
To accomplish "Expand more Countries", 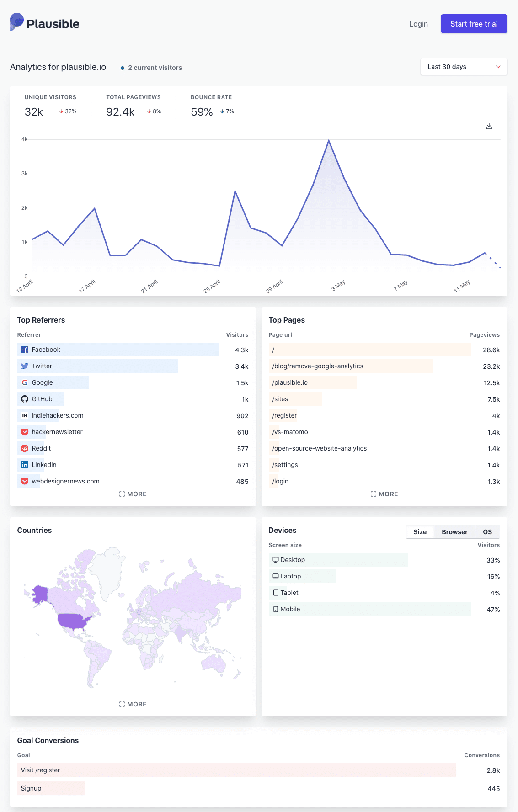I will coord(133,704).
